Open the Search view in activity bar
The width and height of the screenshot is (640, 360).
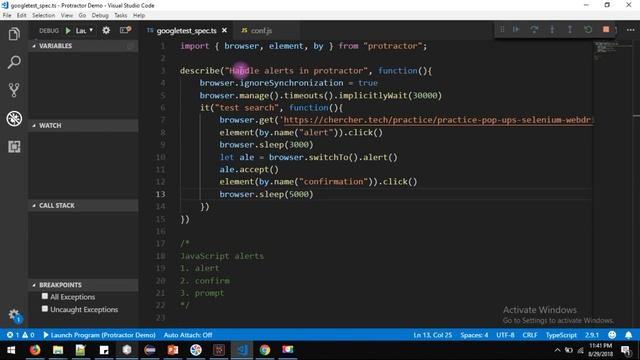(14, 62)
